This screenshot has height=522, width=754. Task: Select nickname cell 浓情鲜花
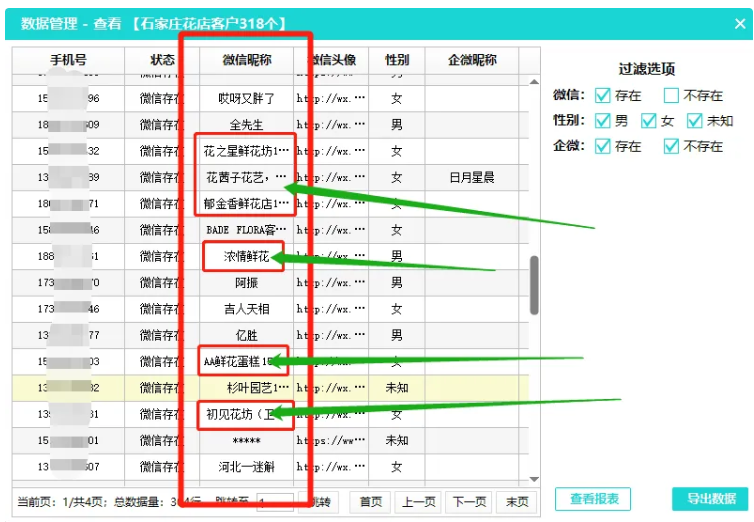247,257
